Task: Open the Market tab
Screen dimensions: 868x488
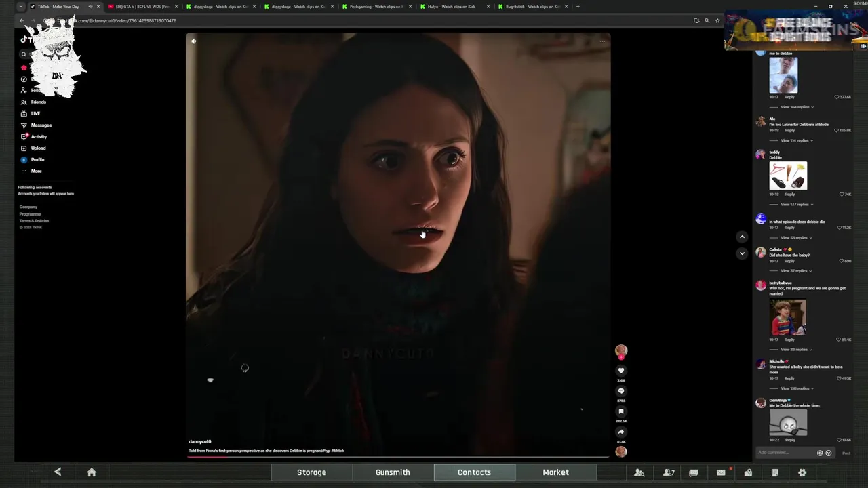Action: [555, 472]
